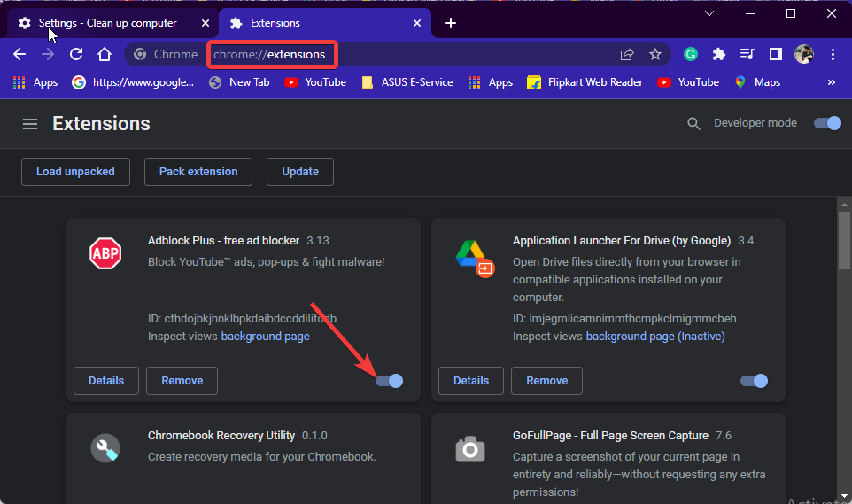Image resolution: width=852 pixels, height=504 pixels.
Task: Close the Extensions tab
Action: [417, 23]
